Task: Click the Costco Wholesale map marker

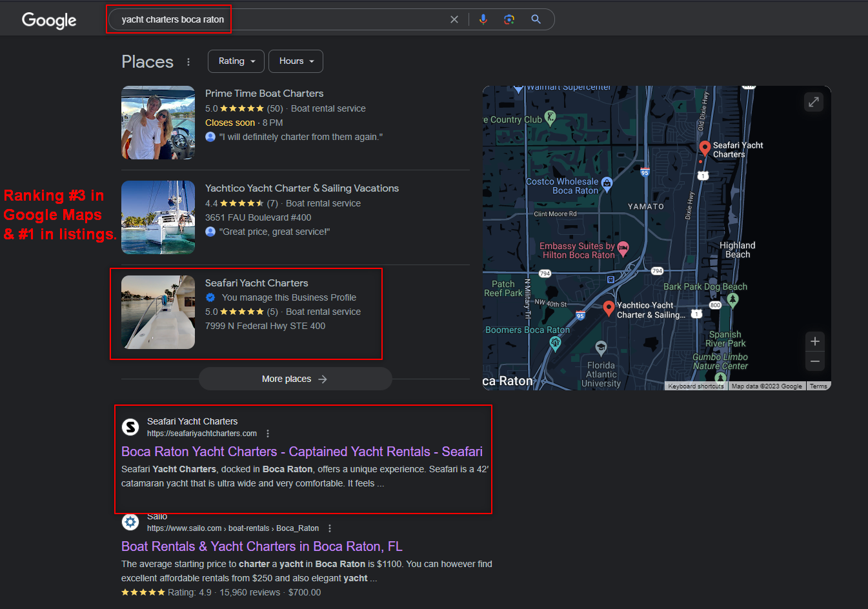Action: tap(607, 183)
